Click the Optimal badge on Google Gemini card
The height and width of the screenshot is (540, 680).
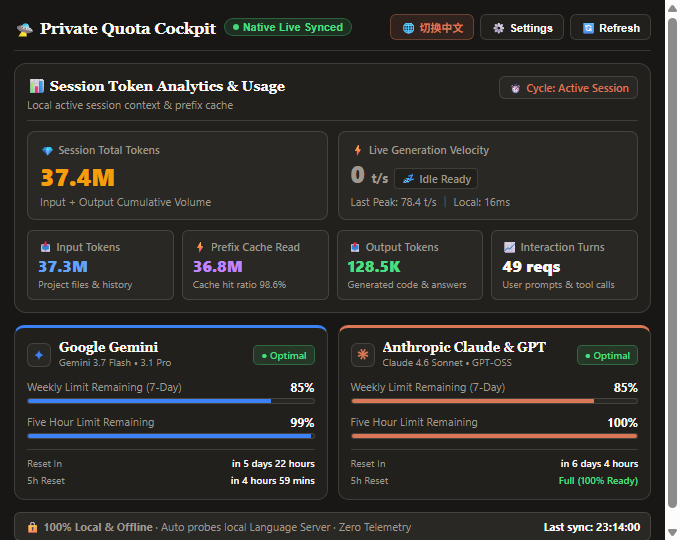coord(284,355)
